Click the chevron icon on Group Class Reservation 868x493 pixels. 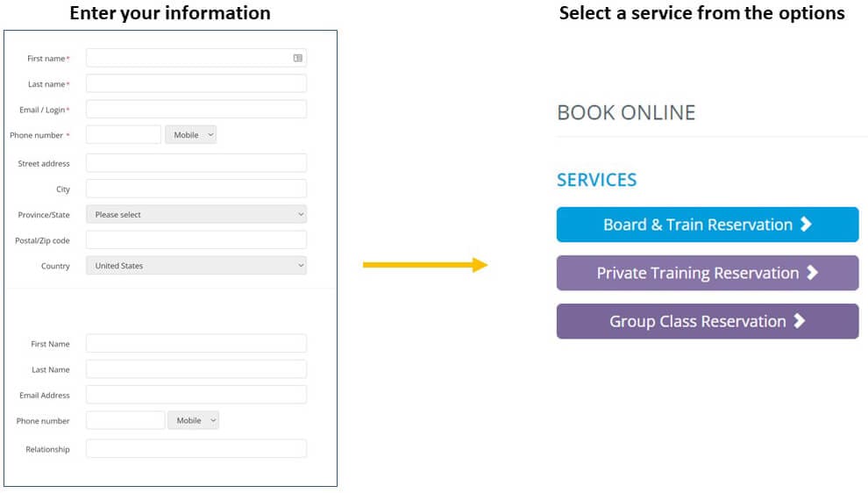pos(799,321)
